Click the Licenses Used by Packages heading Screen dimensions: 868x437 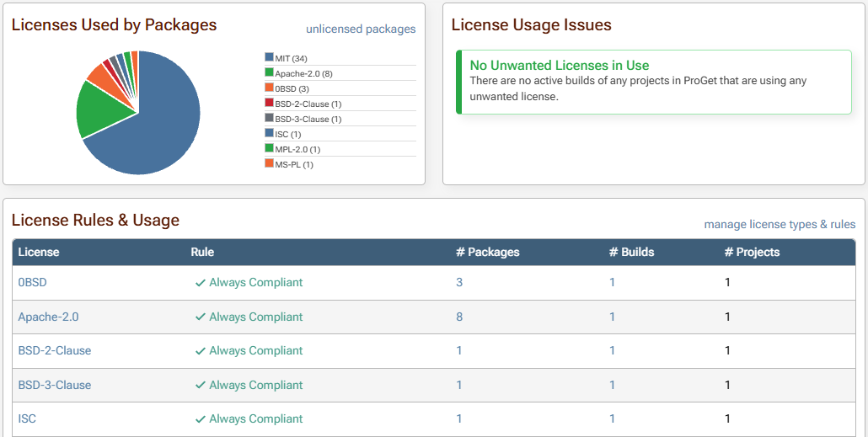click(x=114, y=25)
